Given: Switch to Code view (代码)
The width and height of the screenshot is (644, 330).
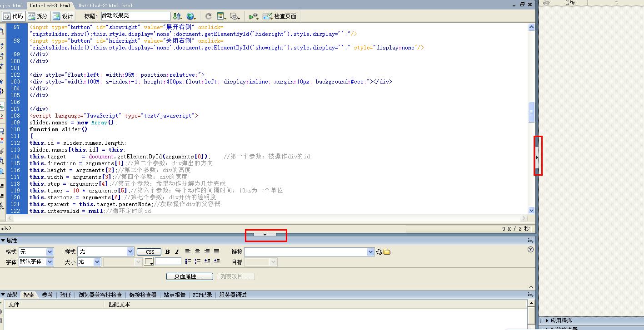Looking at the screenshot, I should click(x=13, y=16).
